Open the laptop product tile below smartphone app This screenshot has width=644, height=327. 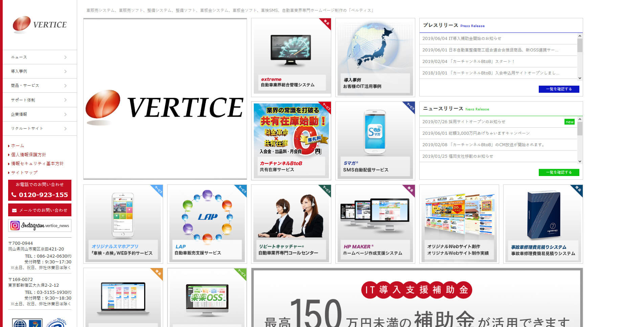click(123, 298)
